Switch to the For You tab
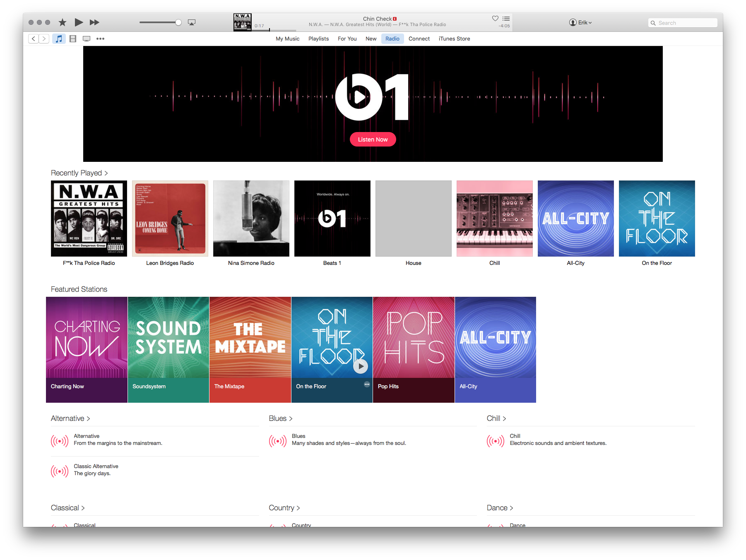The height and width of the screenshot is (560, 746). (x=347, y=38)
